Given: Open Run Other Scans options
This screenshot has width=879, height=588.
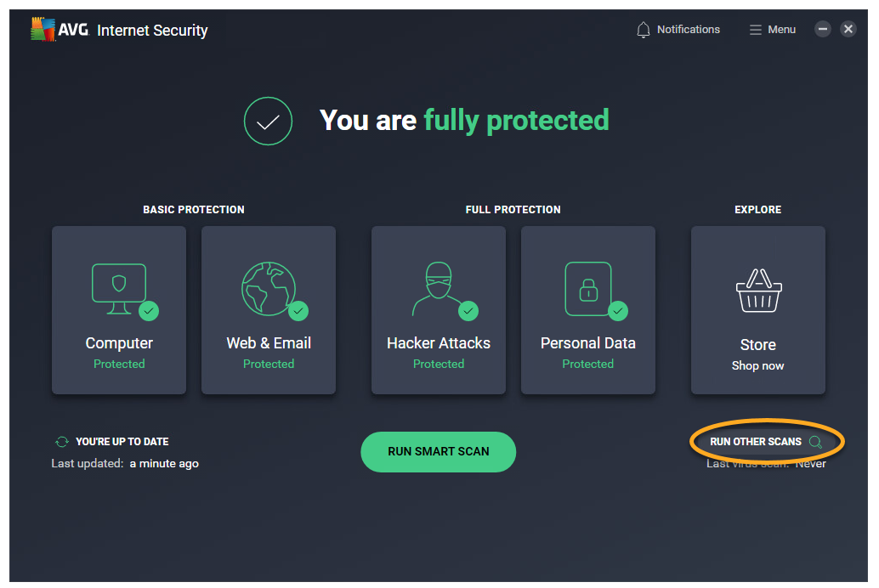Looking at the screenshot, I should click(756, 442).
